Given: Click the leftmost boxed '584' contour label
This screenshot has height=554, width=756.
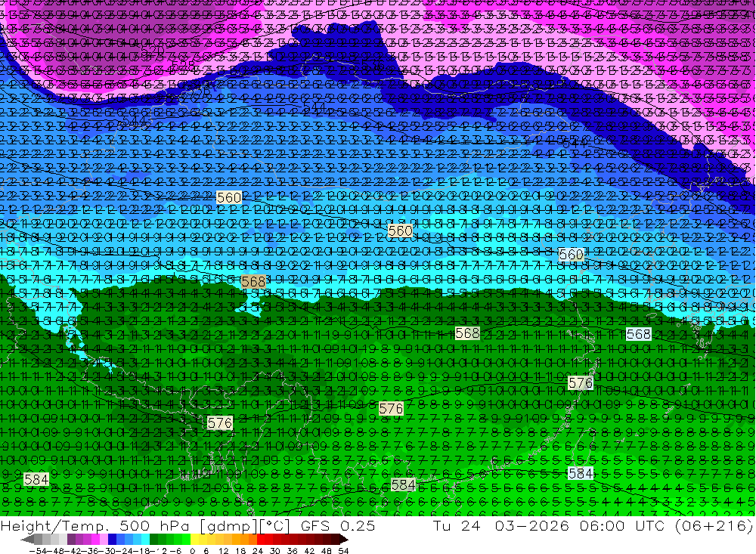Looking at the screenshot, I should click(x=36, y=480).
